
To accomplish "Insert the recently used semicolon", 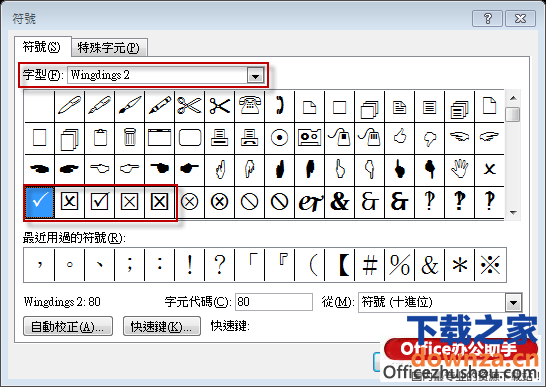I will point(129,265).
